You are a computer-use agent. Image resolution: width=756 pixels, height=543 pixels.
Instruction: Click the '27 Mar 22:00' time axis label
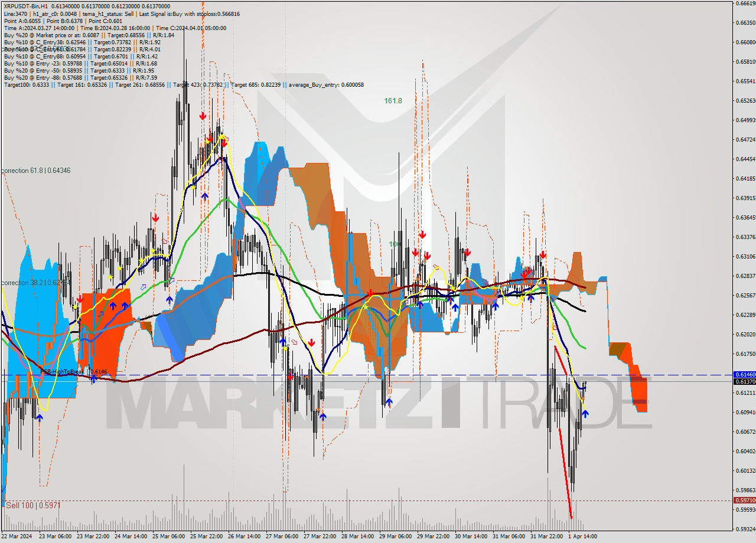click(x=319, y=537)
